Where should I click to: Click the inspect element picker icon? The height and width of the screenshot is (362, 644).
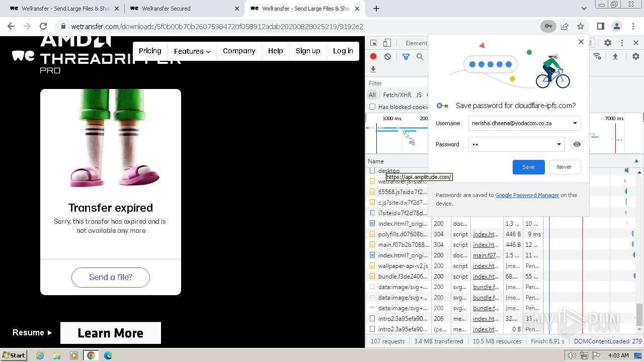[373, 43]
